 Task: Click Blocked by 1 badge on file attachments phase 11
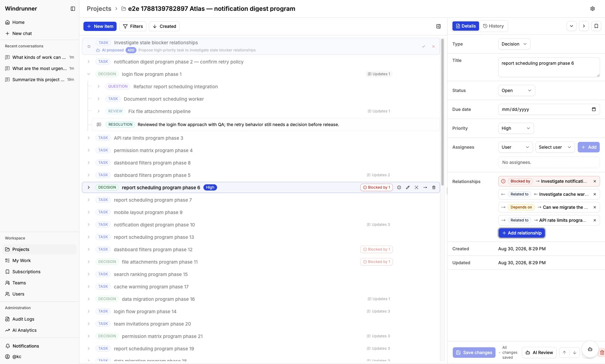(x=376, y=262)
